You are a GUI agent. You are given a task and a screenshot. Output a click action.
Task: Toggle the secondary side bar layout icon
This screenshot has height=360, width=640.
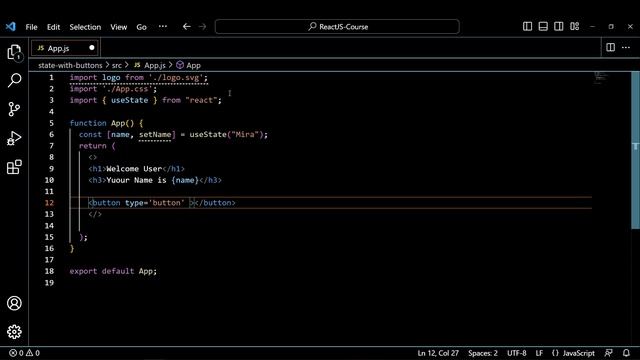tap(559, 27)
